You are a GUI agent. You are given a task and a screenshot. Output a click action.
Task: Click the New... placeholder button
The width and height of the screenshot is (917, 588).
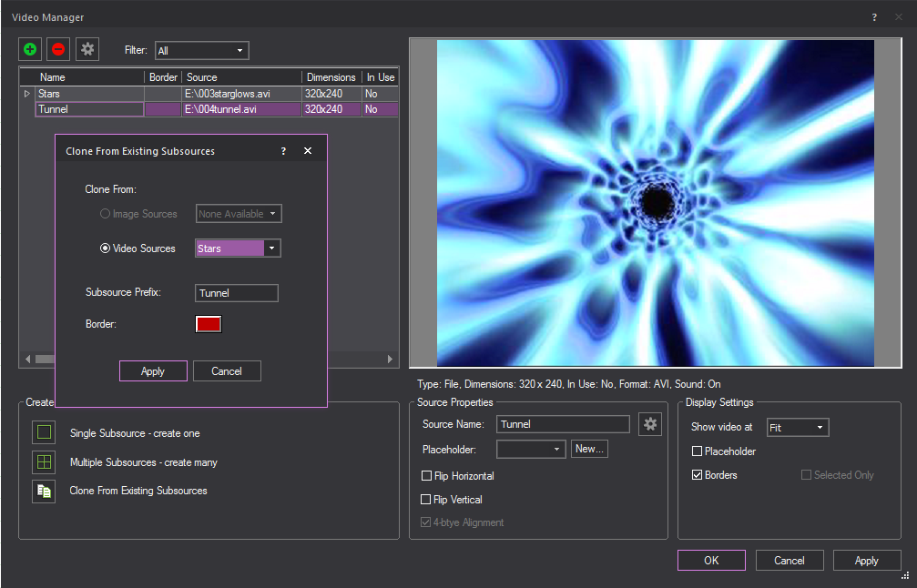coord(589,449)
